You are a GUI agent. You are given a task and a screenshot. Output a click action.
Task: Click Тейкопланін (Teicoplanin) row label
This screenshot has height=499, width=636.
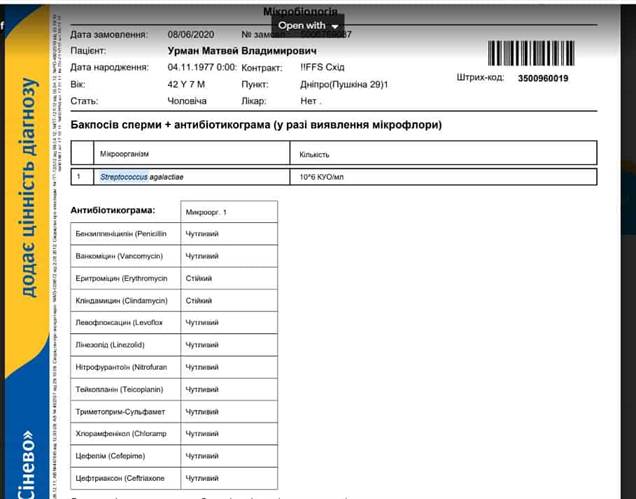point(119,389)
